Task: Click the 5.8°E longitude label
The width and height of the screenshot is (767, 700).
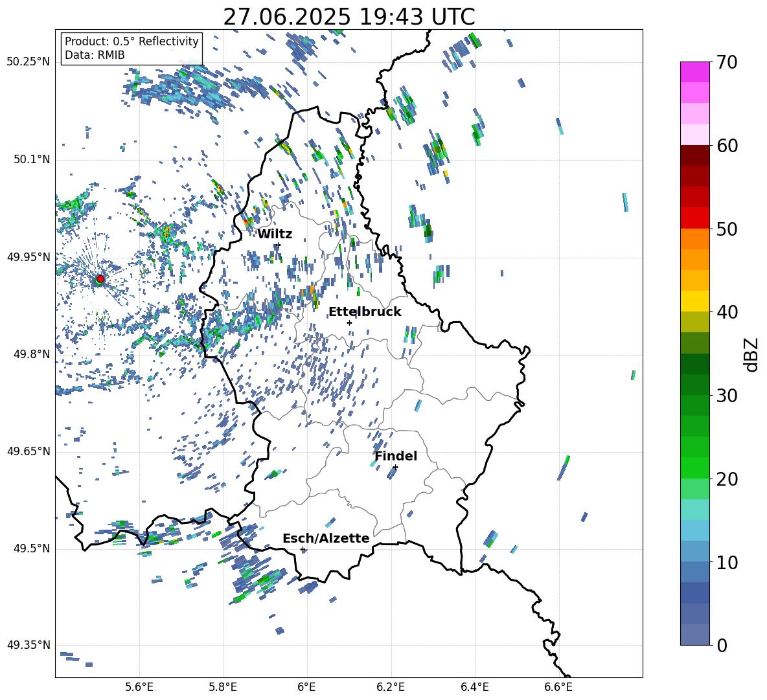Action: pos(223,687)
